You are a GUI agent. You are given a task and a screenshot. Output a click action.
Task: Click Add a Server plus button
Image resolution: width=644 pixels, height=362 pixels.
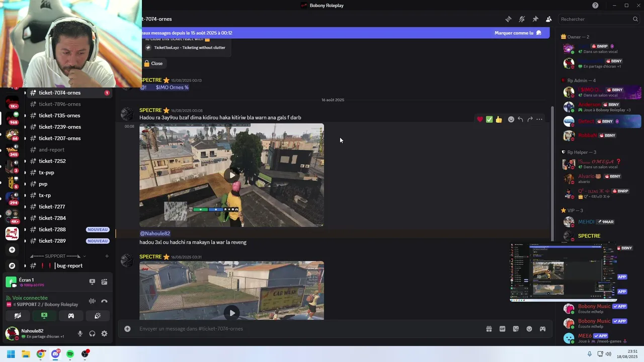coord(12,250)
